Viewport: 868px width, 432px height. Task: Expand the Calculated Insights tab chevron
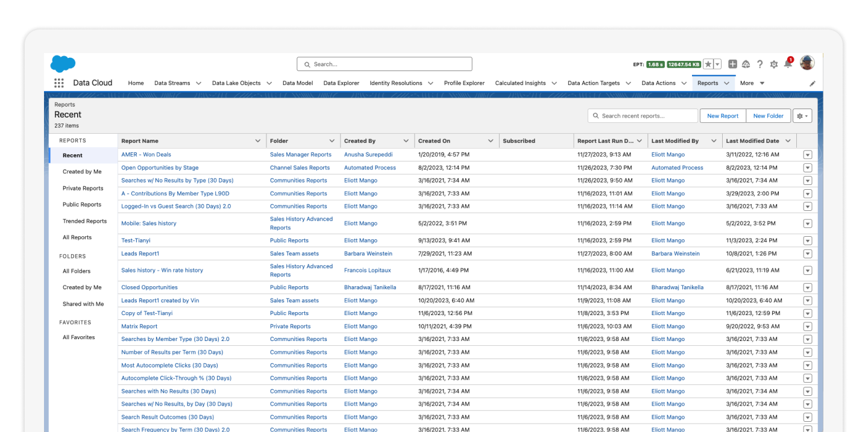click(554, 84)
